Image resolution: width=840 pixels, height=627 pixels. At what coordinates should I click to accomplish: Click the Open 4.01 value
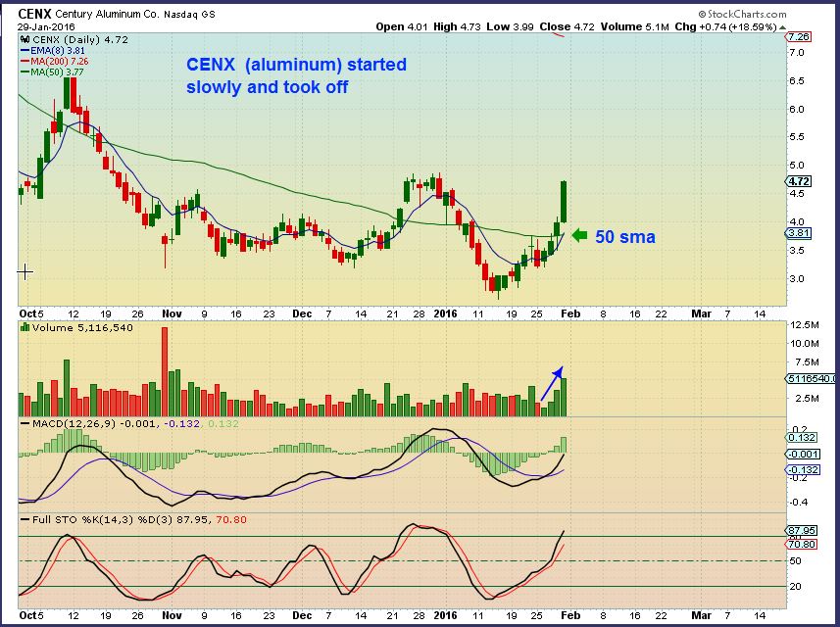(401, 26)
